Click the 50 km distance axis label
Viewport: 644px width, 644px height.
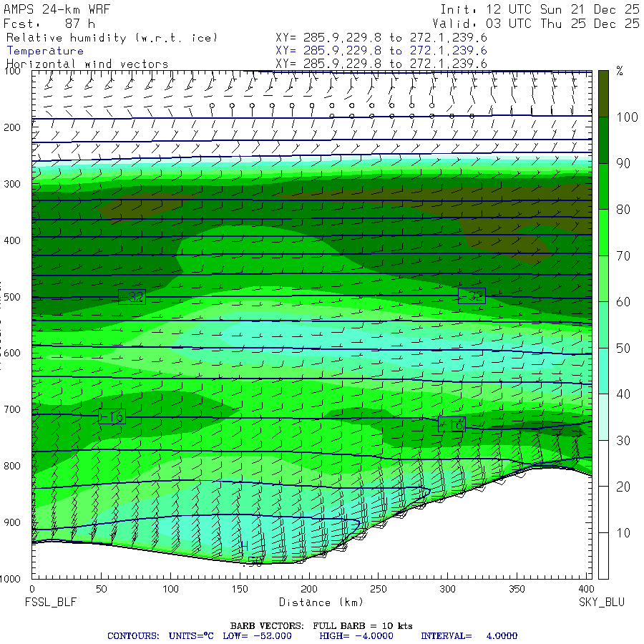(x=101, y=589)
